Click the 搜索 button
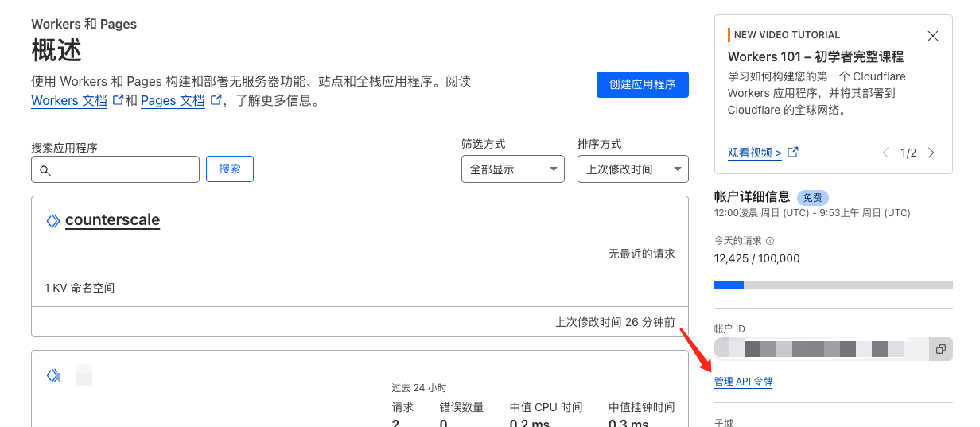The height and width of the screenshot is (427, 980). click(x=230, y=169)
